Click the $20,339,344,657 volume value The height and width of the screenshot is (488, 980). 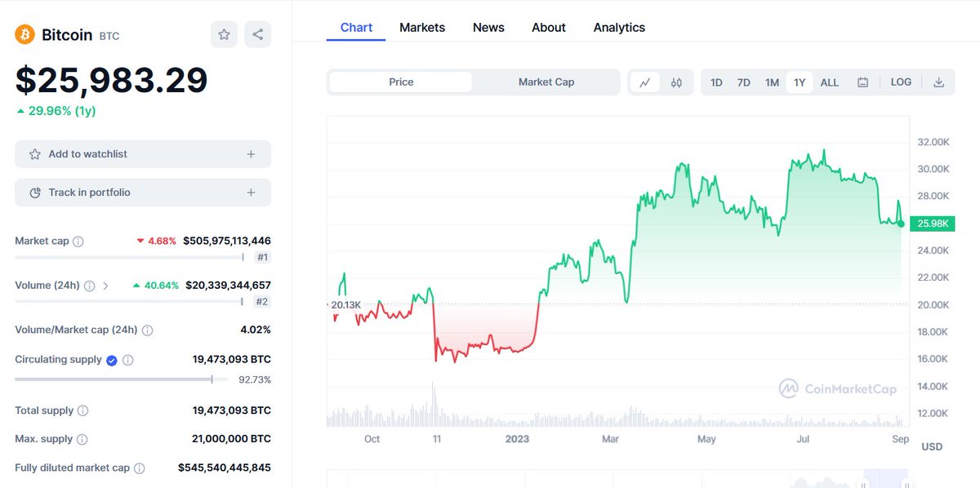point(228,286)
